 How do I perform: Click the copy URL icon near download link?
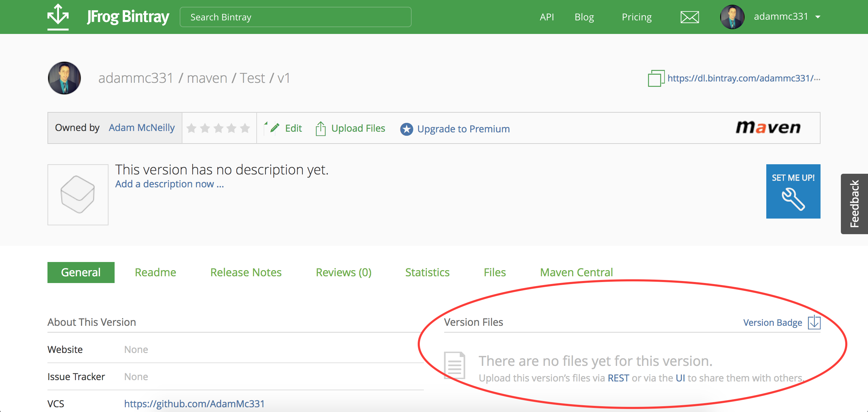[656, 78]
